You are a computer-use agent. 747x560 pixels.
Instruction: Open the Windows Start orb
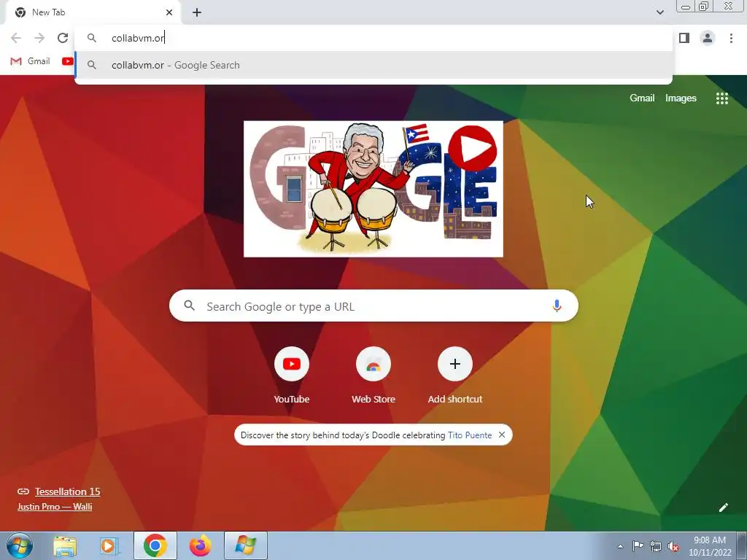click(19, 545)
